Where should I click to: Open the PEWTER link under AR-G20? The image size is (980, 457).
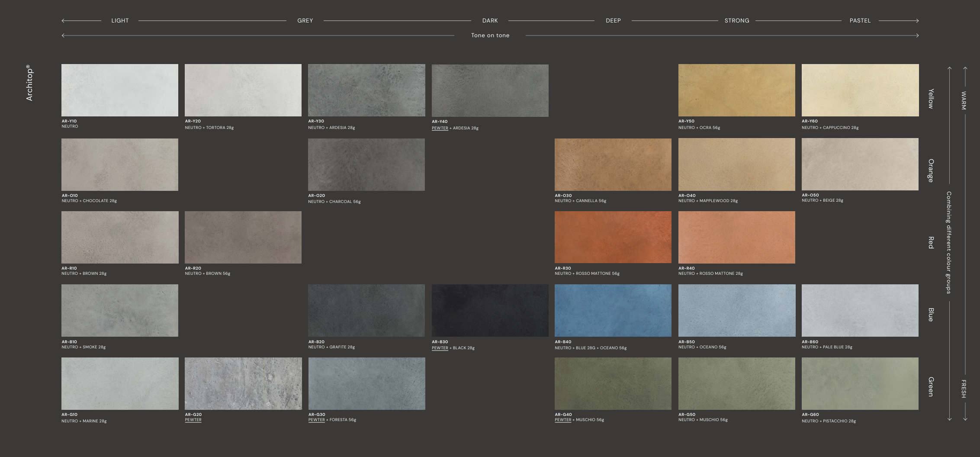tap(193, 420)
